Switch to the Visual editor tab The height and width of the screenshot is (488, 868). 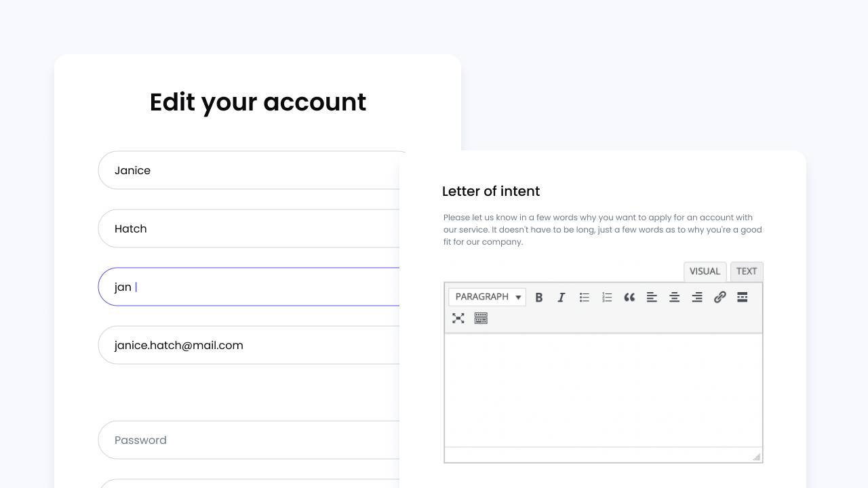coord(705,271)
